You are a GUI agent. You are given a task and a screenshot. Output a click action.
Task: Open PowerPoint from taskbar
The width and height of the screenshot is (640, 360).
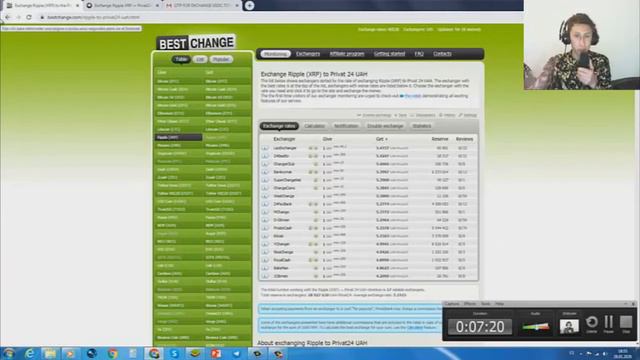click(x=216, y=353)
